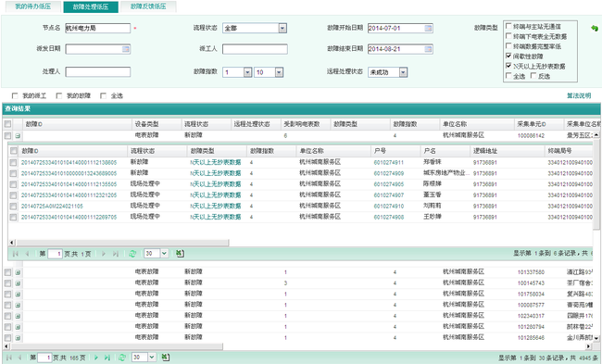The height and width of the screenshot is (364, 602).
Task: Tick 全选 in the fault type box
Action: pos(508,76)
